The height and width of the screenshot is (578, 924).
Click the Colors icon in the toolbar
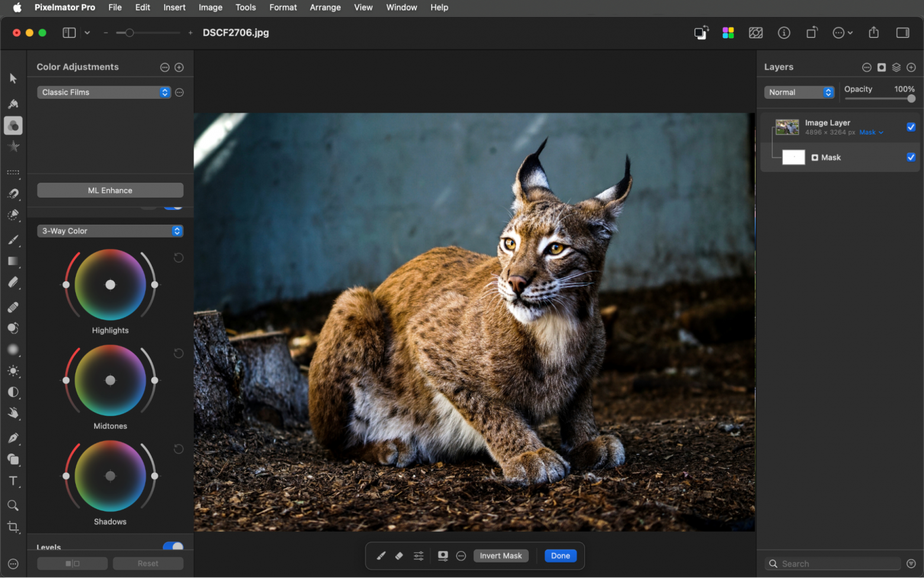[x=728, y=33]
